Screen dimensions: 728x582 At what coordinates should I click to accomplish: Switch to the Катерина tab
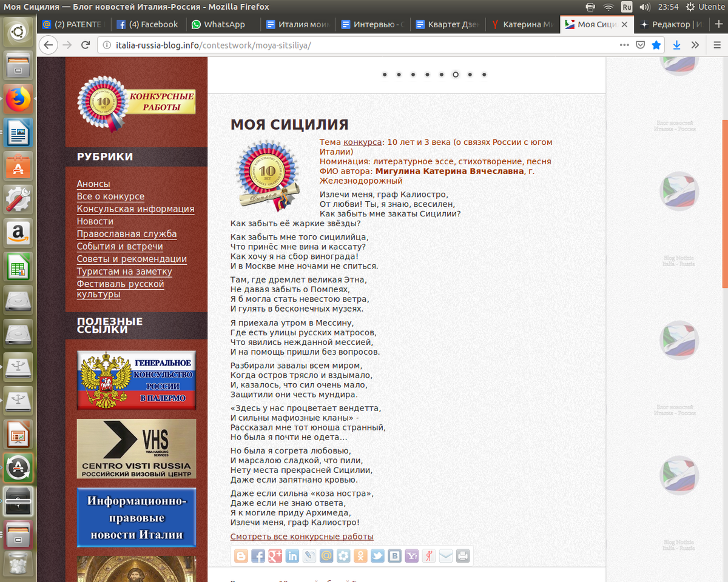click(521, 24)
